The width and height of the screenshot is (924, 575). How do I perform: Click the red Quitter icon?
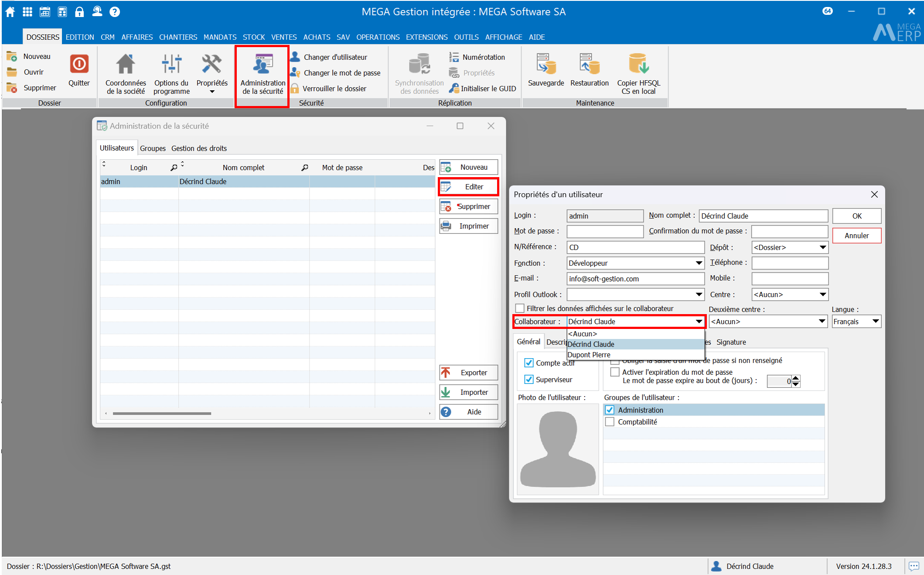tap(79, 64)
